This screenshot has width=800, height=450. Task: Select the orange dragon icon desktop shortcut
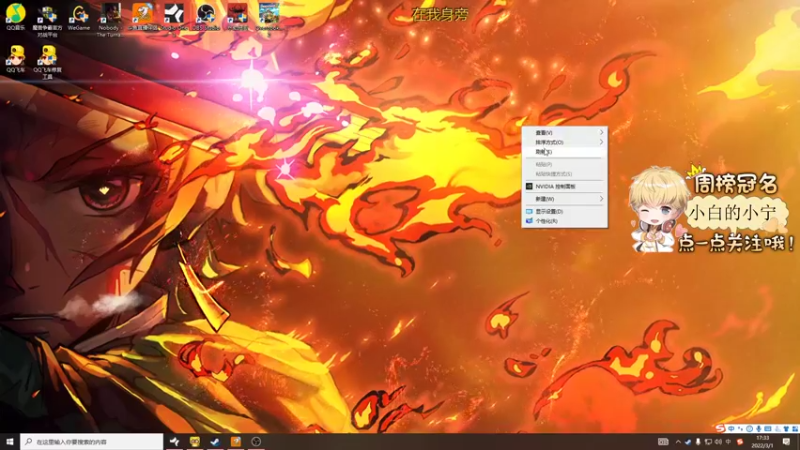(x=142, y=16)
